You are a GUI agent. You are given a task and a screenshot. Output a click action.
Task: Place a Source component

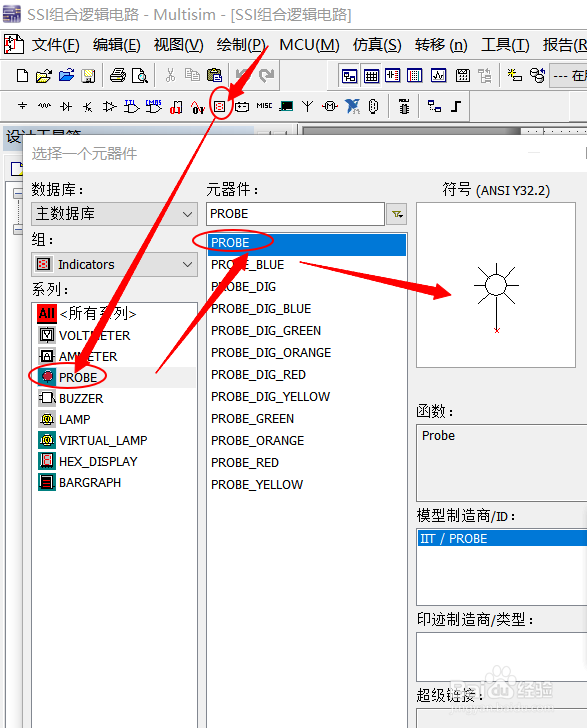22,106
